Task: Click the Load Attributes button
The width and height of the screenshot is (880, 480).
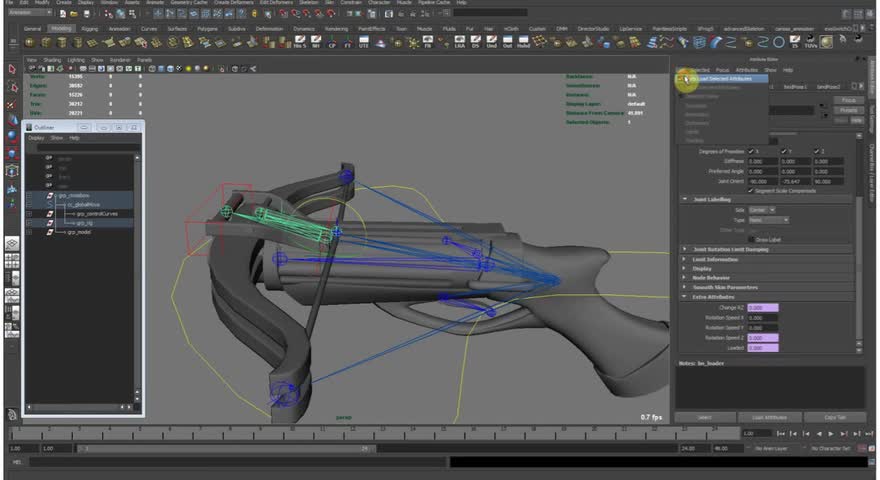Action: point(769,417)
